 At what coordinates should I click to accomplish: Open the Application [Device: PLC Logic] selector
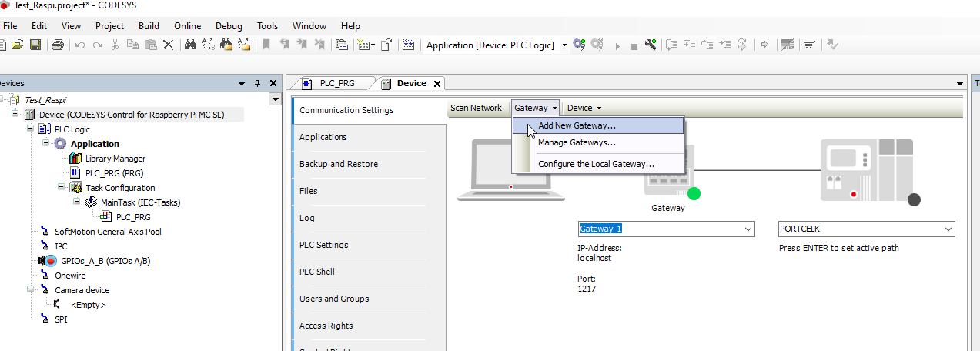(x=564, y=45)
